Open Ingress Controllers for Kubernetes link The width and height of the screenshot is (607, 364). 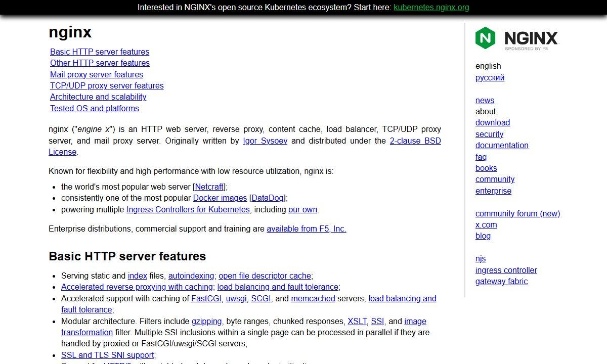pos(188,209)
